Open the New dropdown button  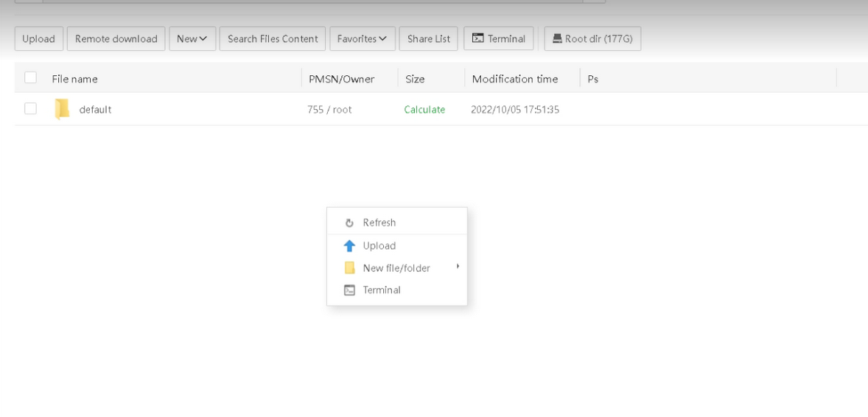[x=192, y=39]
